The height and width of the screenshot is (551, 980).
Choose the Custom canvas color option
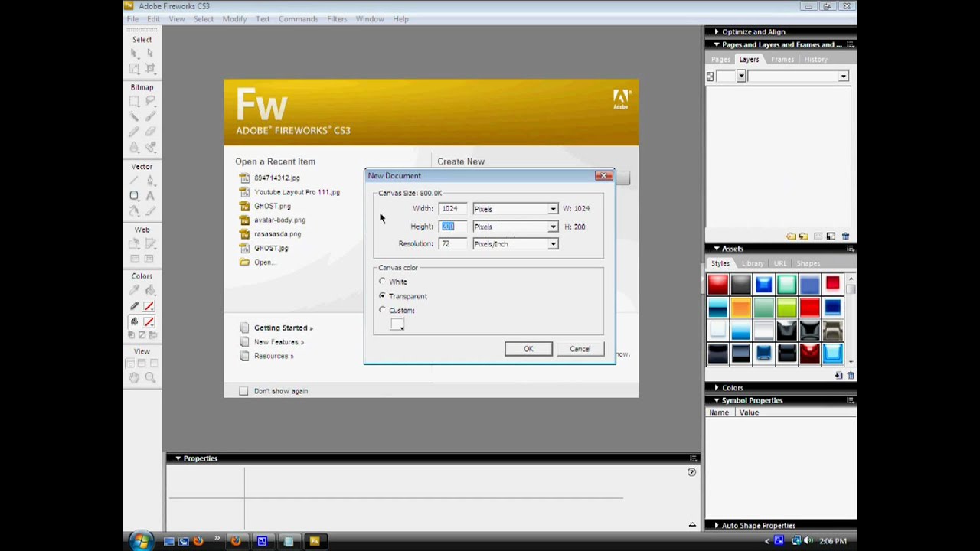coord(382,310)
